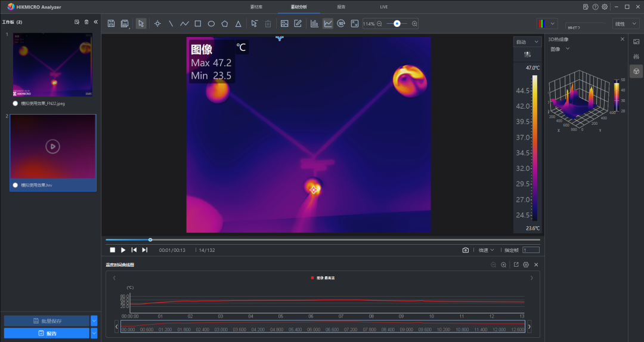
Task: Select the polygon region tool
Action: click(x=225, y=23)
